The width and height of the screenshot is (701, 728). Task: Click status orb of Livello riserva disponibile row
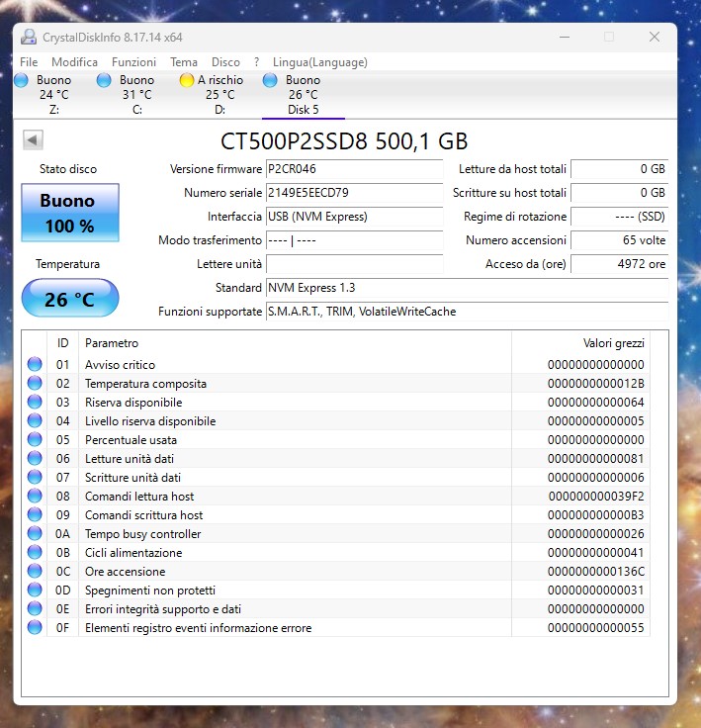coord(35,420)
